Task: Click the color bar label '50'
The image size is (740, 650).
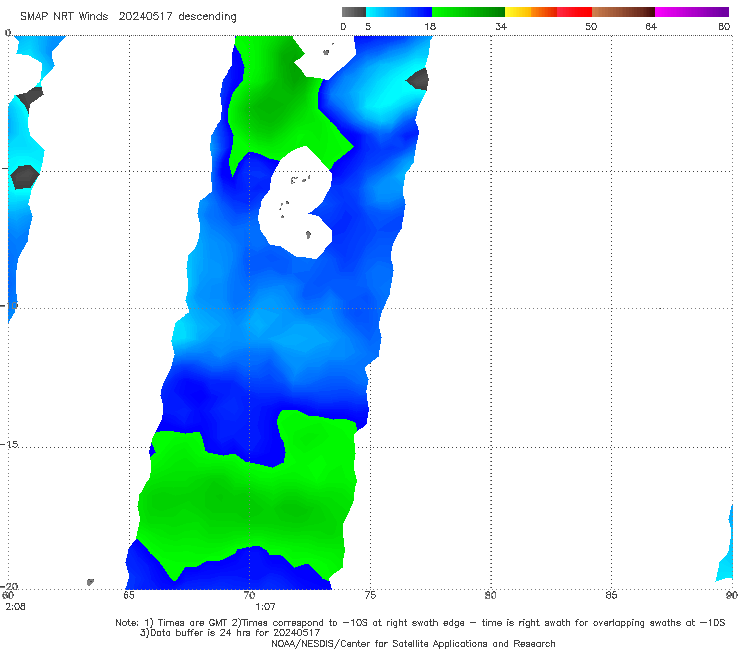Action: click(x=591, y=27)
